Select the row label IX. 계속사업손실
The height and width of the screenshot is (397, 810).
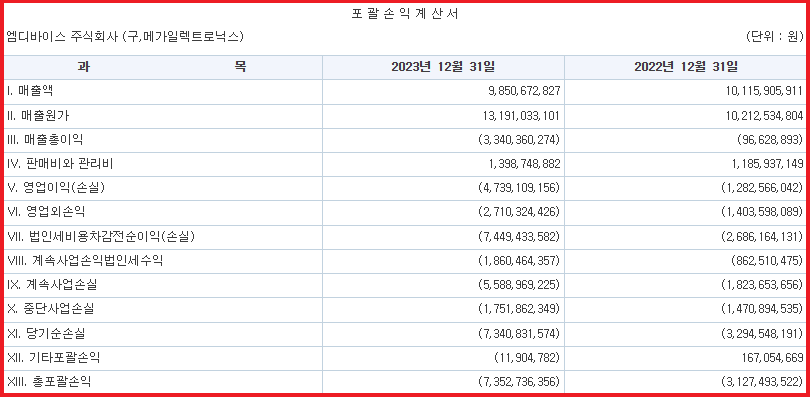[x=52, y=285]
